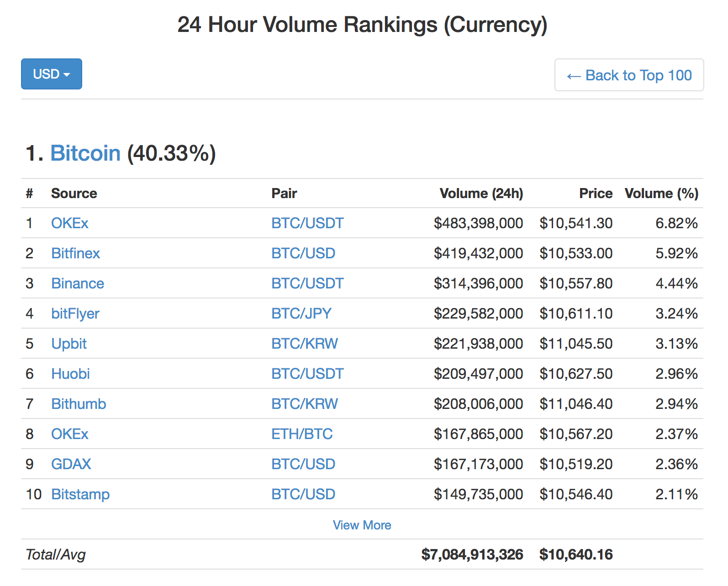The width and height of the screenshot is (728, 586).
Task: Click the Total/Avg row label
Action: (x=56, y=555)
